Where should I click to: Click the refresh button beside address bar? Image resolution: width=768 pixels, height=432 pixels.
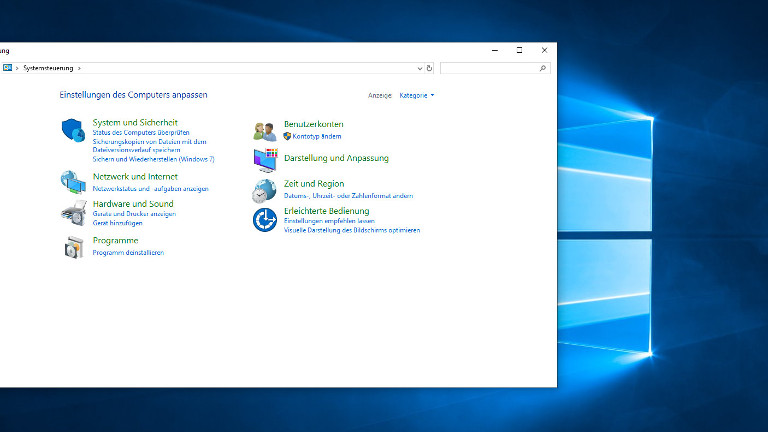(430, 68)
